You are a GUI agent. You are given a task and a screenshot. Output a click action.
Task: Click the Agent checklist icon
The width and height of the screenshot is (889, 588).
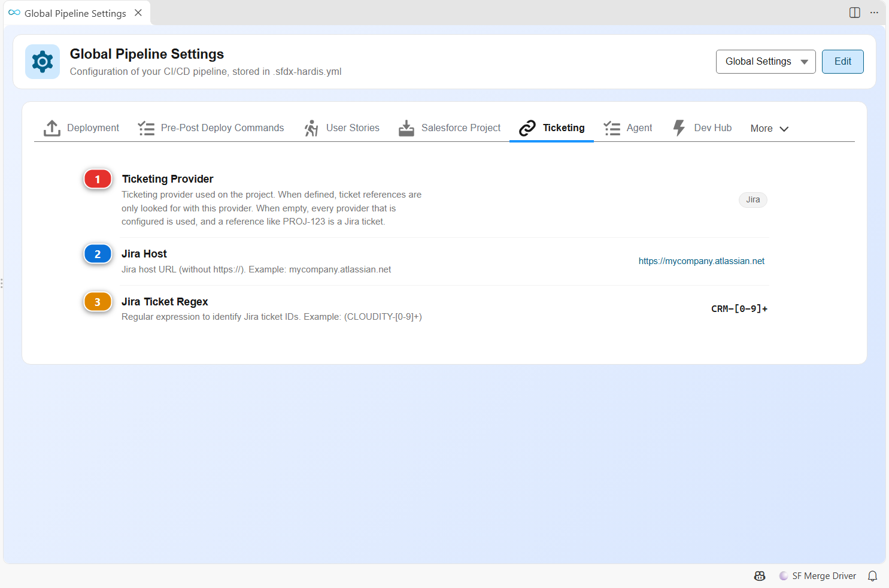click(612, 128)
